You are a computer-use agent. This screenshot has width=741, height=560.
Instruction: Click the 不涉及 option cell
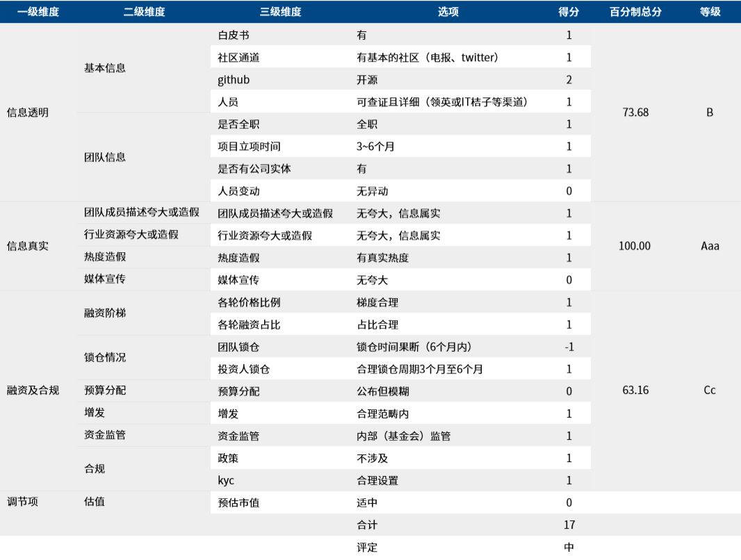tap(373, 459)
